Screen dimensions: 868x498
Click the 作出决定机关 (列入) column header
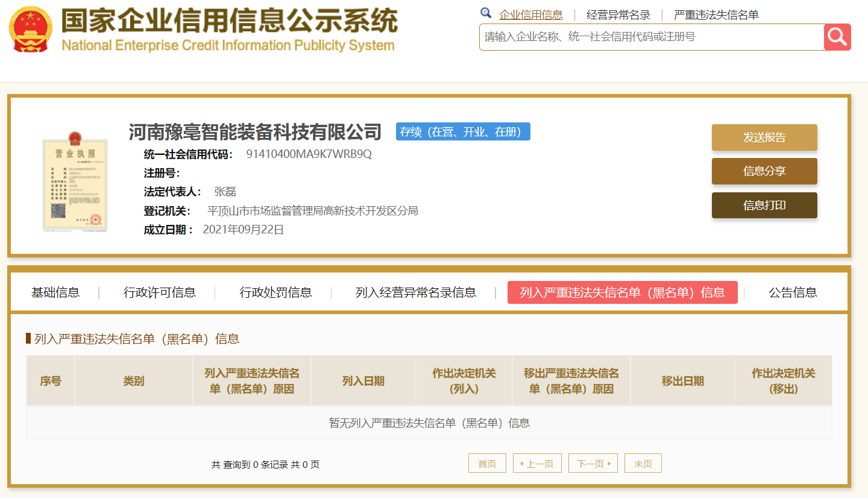click(x=464, y=380)
